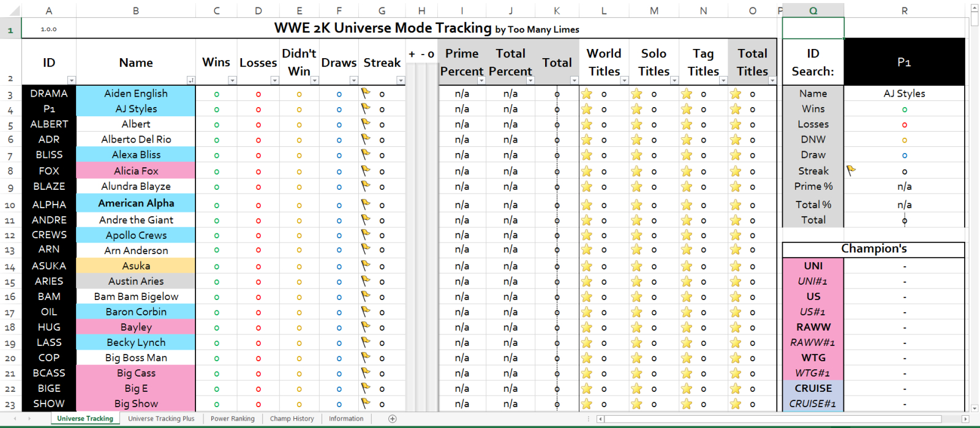
Task: Select column Q header
Action: [813, 10]
